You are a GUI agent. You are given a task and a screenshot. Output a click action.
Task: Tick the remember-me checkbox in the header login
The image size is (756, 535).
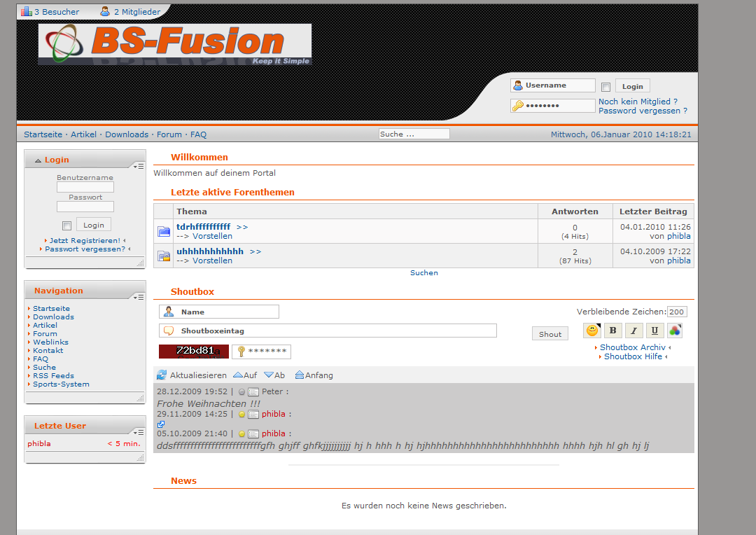605,87
